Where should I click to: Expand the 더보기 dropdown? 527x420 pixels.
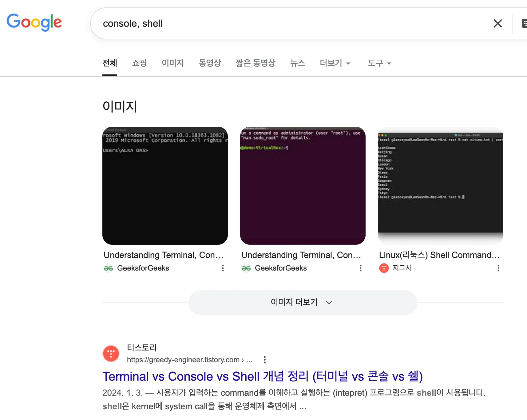click(335, 63)
